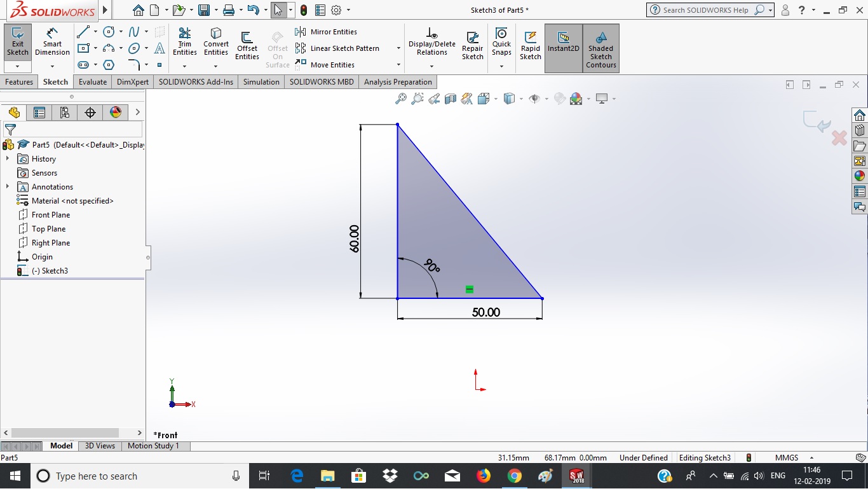Viewport: 868px width, 491px height.
Task: Open the ConfigurationManager tab icon
Action: tap(65, 113)
